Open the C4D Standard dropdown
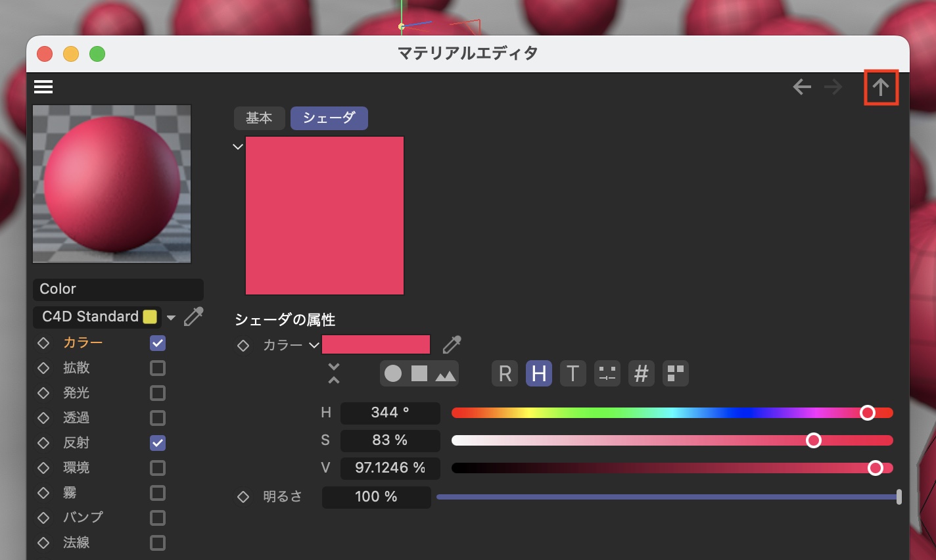 pos(171,317)
